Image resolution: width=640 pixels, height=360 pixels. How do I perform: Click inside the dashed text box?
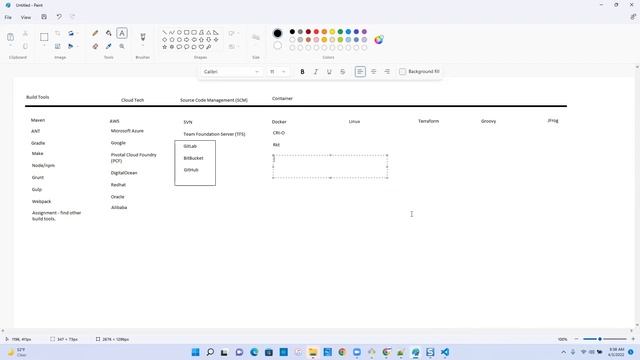coord(330,167)
